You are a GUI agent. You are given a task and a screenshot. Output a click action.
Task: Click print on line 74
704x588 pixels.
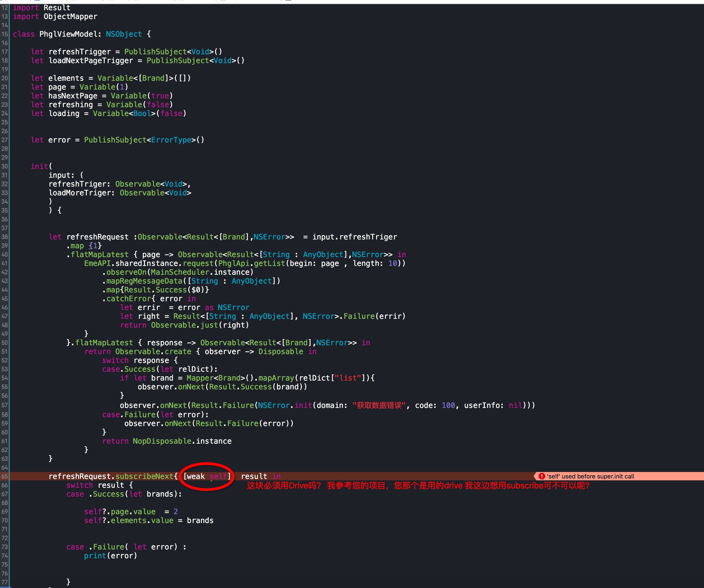(95, 556)
